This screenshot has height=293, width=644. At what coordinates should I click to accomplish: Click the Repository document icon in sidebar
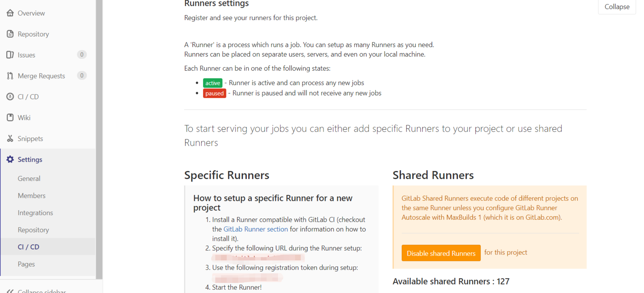(10, 34)
